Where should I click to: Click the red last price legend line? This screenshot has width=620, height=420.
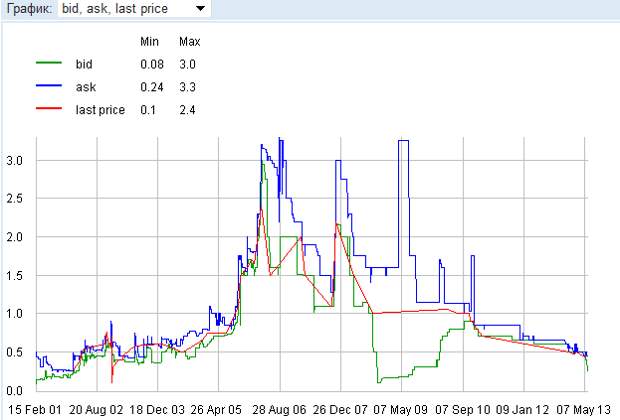[x=49, y=108]
